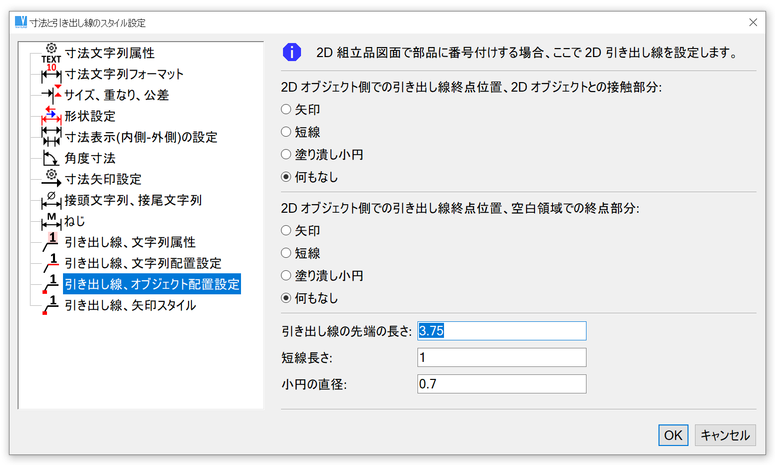Select 短線 radio for object contact end

(286, 131)
